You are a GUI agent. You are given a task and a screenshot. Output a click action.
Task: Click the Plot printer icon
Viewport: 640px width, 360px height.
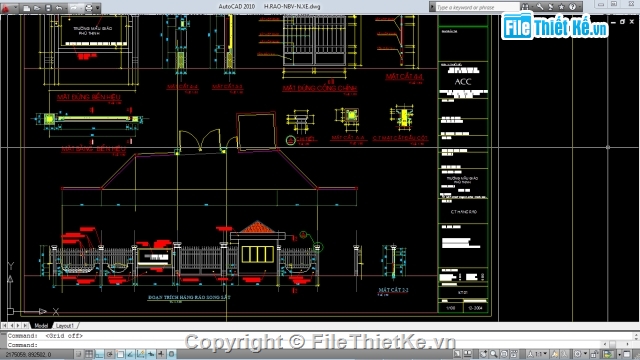pos(89,8)
